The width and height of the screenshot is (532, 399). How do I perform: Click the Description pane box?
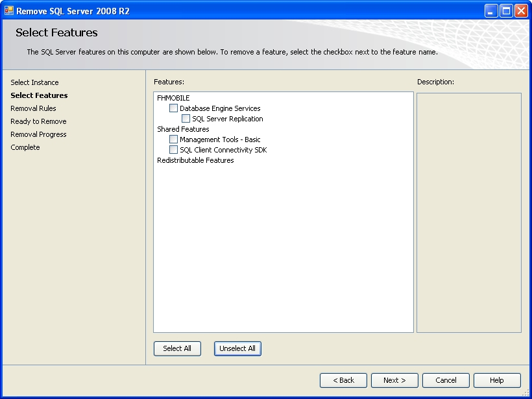tap(469, 212)
